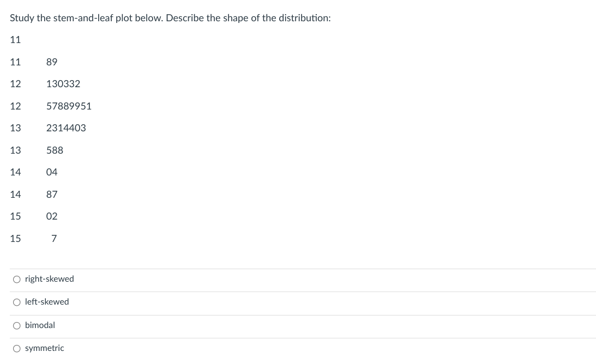Click the symmetric answer label

click(x=44, y=348)
